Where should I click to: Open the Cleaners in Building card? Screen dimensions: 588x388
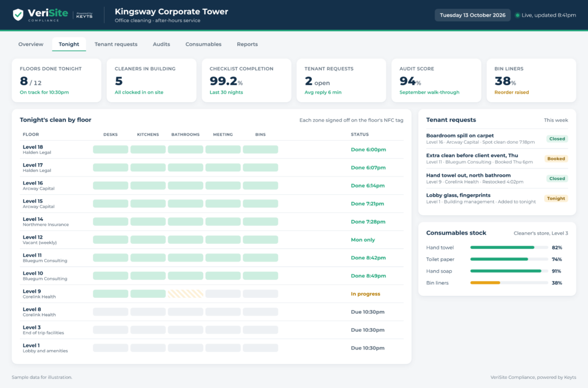tap(152, 80)
